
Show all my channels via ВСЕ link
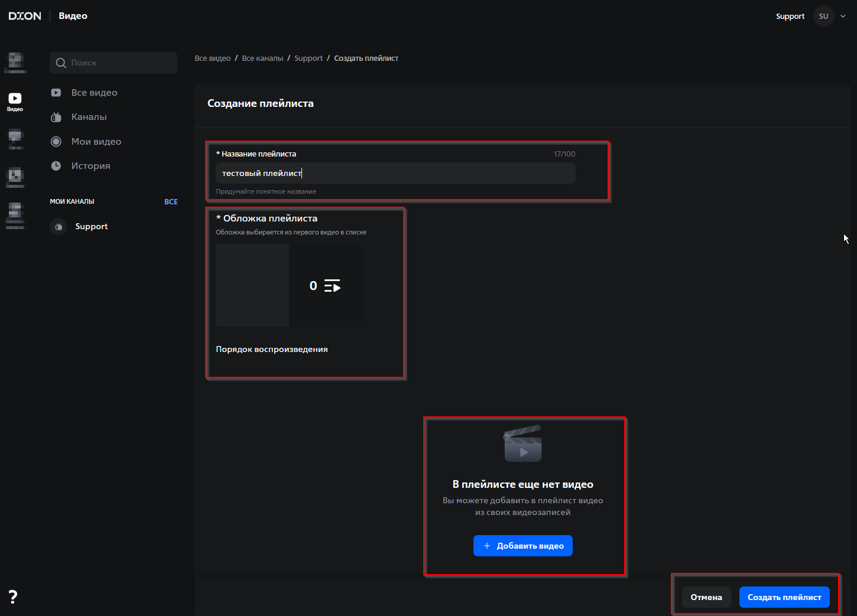click(171, 202)
